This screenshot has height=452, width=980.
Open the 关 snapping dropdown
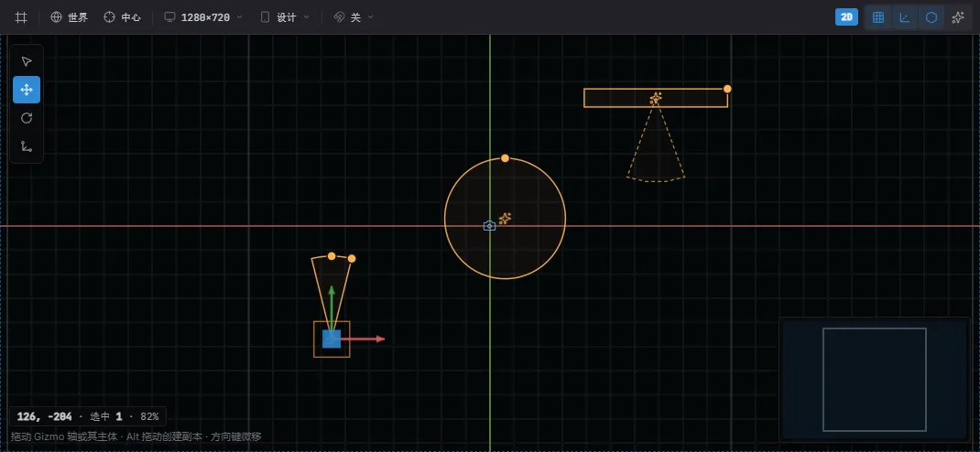pos(354,17)
